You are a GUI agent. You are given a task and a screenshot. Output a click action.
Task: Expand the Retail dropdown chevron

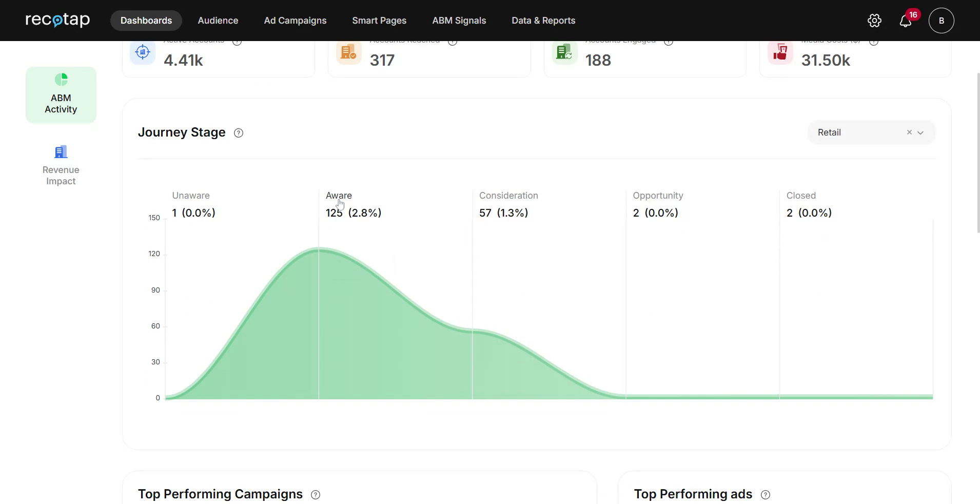pyautogui.click(x=921, y=133)
